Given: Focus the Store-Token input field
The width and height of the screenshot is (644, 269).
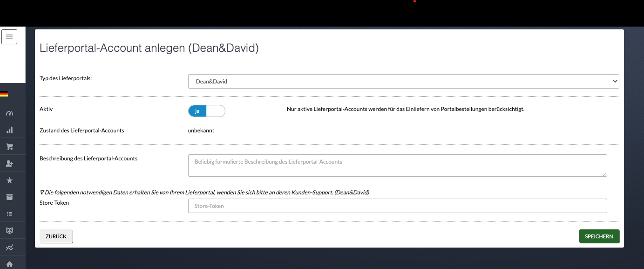Looking at the screenshot, I should tap(398, 206).
